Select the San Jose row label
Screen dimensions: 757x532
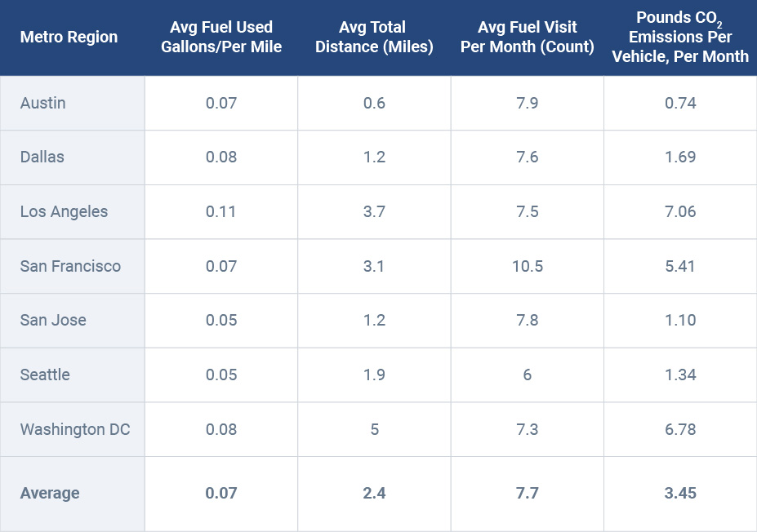click(53, 320)
